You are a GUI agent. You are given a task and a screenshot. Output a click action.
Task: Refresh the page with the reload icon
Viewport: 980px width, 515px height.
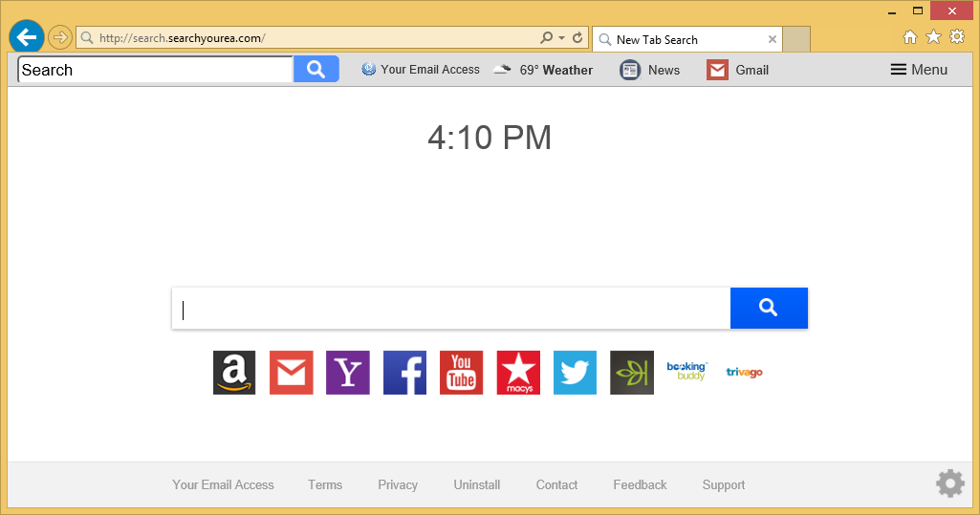(x=577, y=38)
